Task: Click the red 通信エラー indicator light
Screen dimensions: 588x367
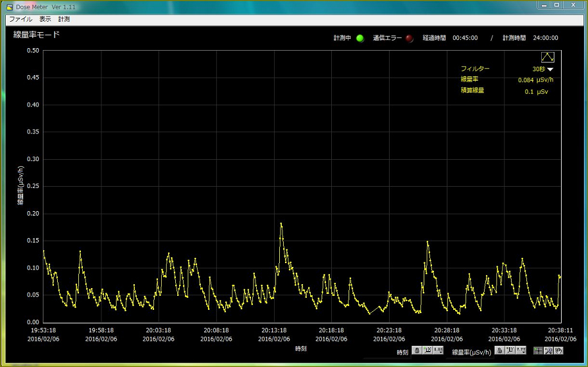Action: point(410,38)
